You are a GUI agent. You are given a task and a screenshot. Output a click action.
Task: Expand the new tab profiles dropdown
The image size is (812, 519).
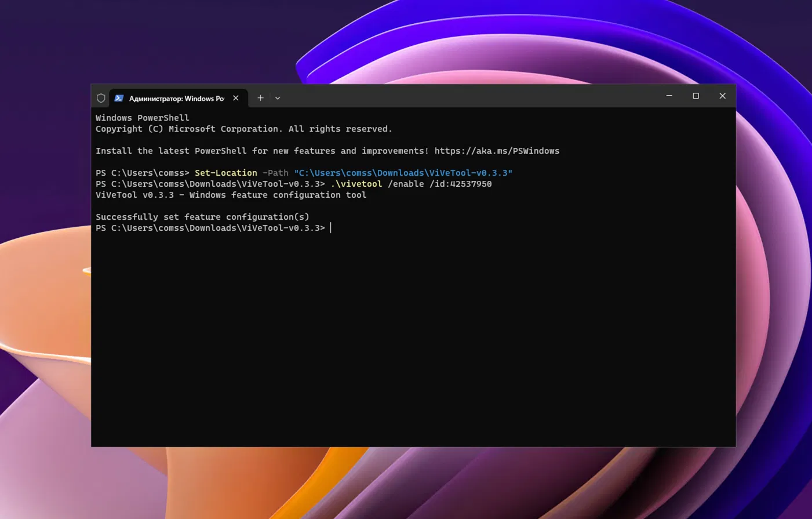coord(278,98)
